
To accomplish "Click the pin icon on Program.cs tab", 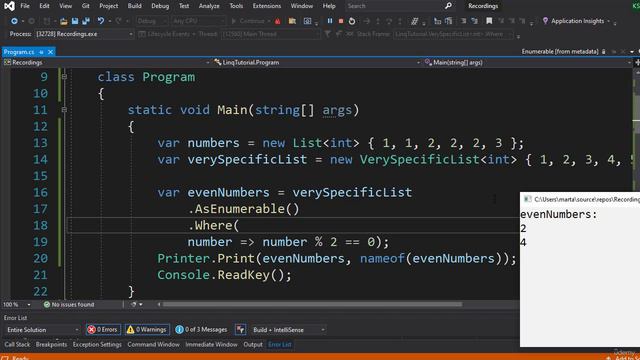I will coord(41,52).
